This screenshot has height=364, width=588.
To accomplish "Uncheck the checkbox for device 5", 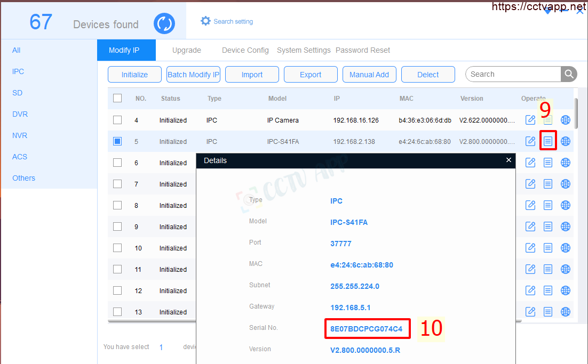I will 117,141.
